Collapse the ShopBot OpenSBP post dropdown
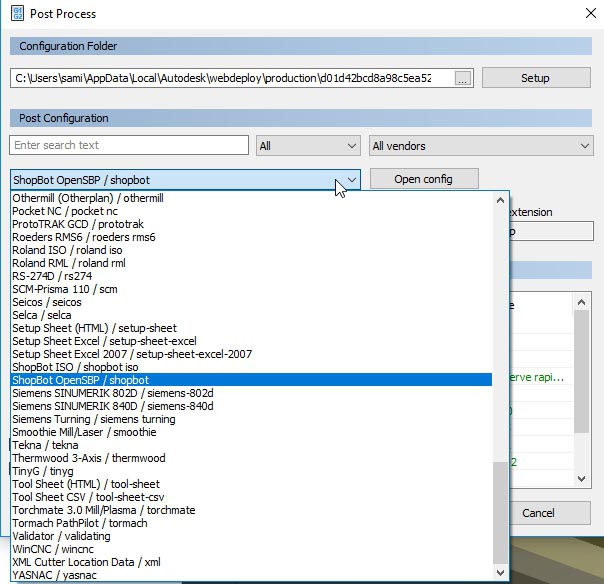 tap(185, 180)
